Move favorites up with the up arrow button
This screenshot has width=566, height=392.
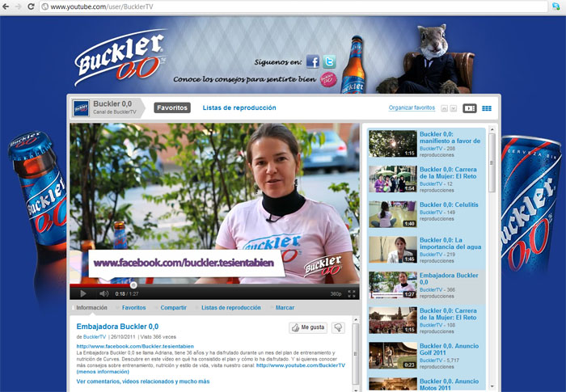(445, 108)
